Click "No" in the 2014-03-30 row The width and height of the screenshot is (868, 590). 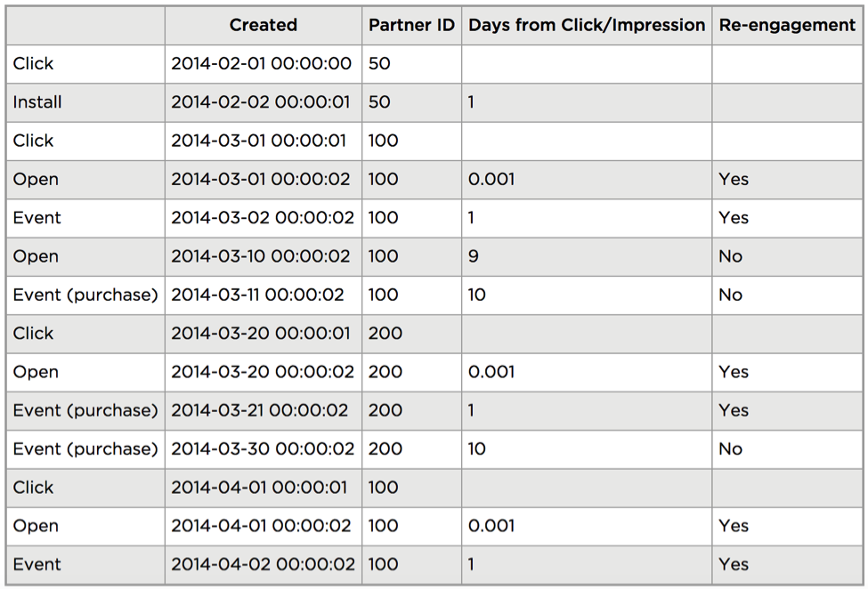pos(731,449)
